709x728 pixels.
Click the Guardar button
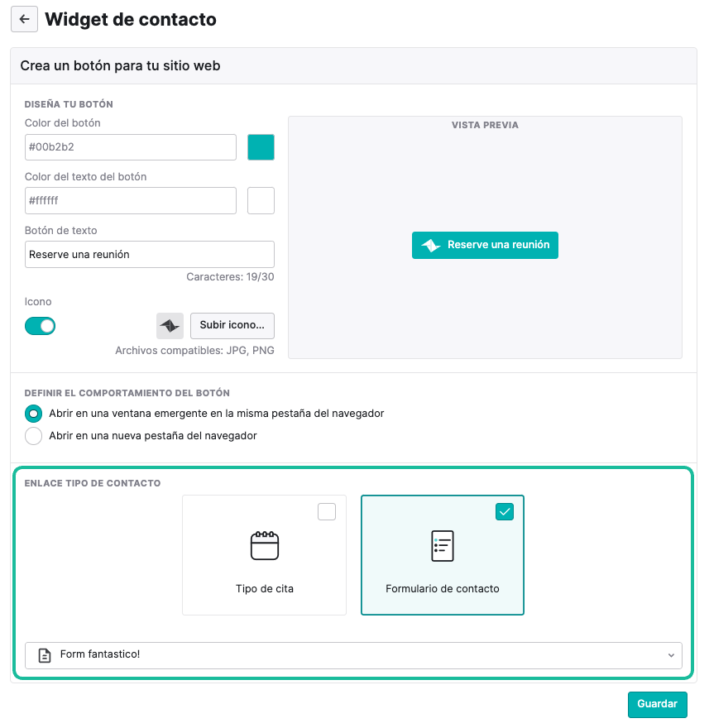tap(658, 704)
